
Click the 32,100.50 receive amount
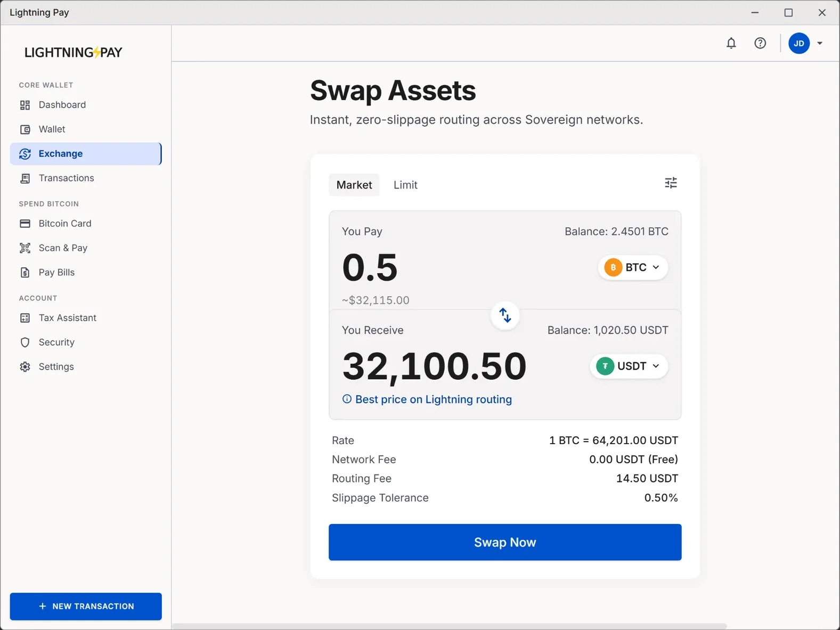pos(434,366)
